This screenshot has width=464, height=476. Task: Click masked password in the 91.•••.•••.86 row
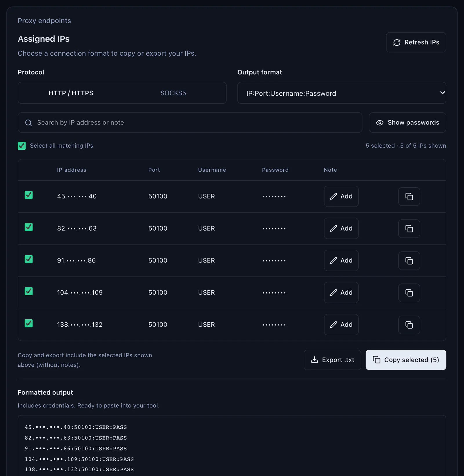pyautogui.click(x=274, y=260)
